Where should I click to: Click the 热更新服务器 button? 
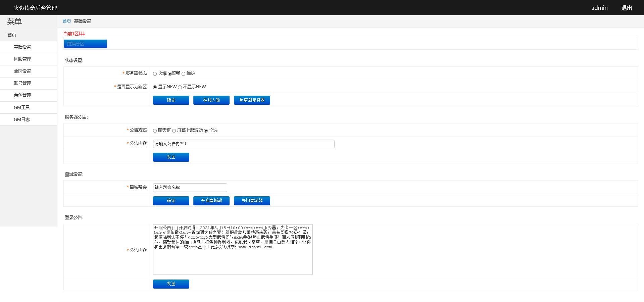252,100
